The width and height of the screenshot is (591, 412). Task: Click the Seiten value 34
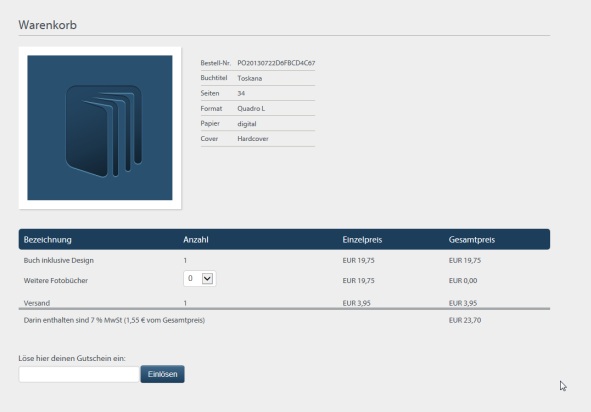pos(241,93)
